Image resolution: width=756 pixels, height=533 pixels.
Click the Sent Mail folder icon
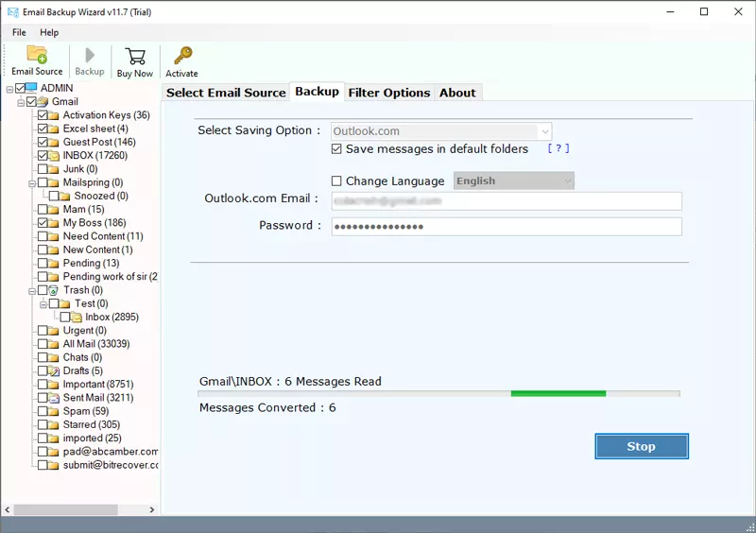click(x=54, y=398)
